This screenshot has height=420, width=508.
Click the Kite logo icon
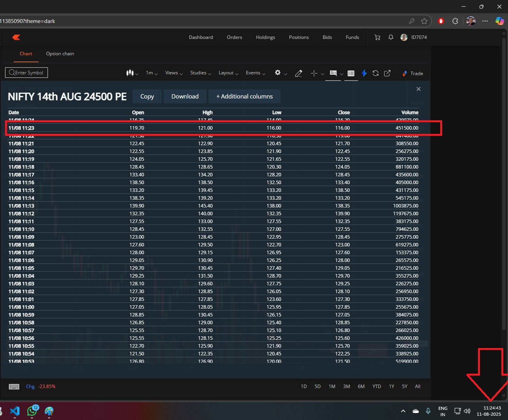[x=16, y=37]
